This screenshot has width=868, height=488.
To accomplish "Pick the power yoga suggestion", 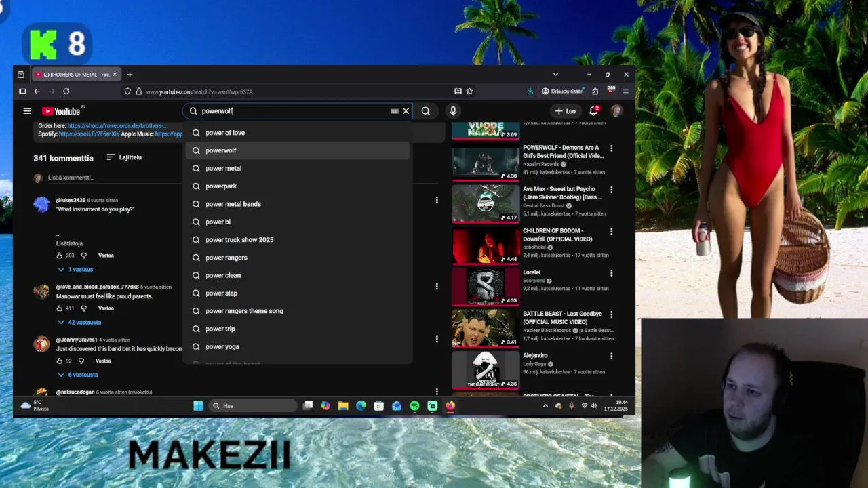I will pos(297,347).
